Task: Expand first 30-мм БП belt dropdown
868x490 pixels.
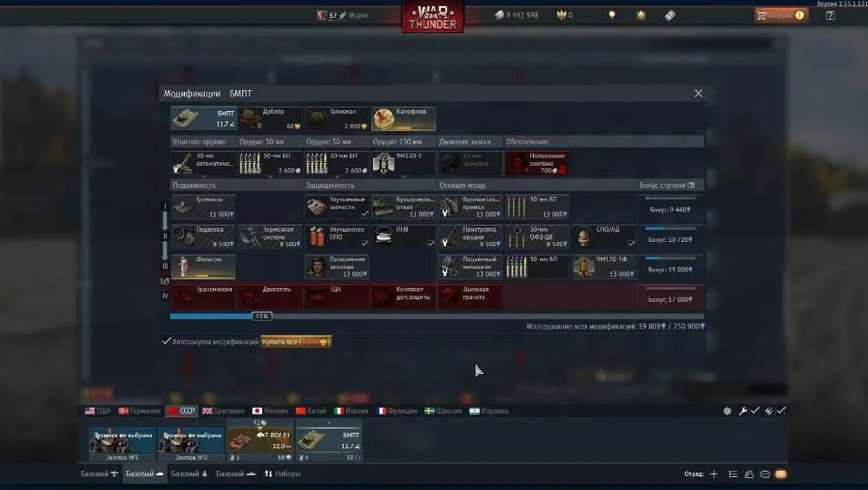Action: (x=270, y=177)
